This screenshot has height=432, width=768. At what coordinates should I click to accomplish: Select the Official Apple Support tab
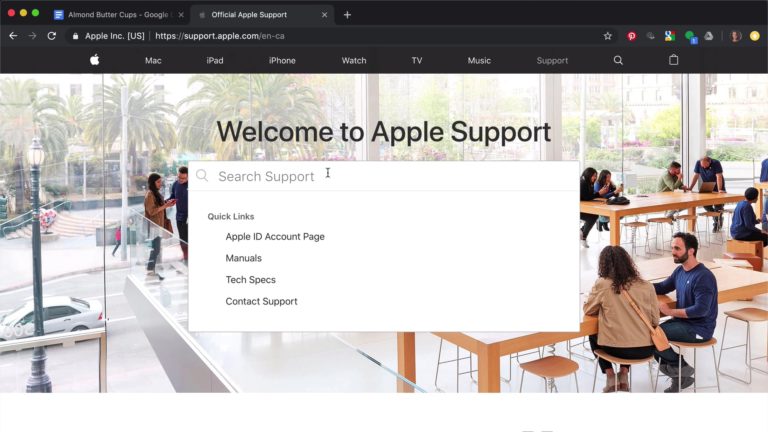click(262, 15)
